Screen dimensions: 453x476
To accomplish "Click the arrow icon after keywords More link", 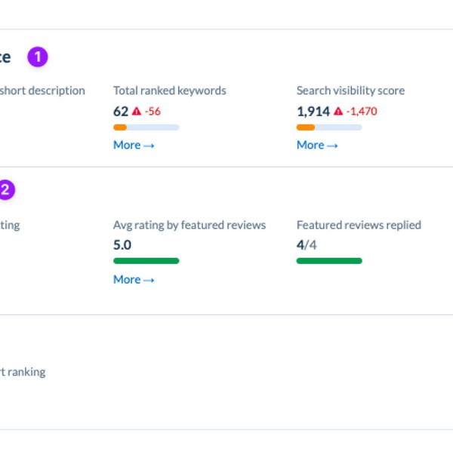I will tap(149, 146).
